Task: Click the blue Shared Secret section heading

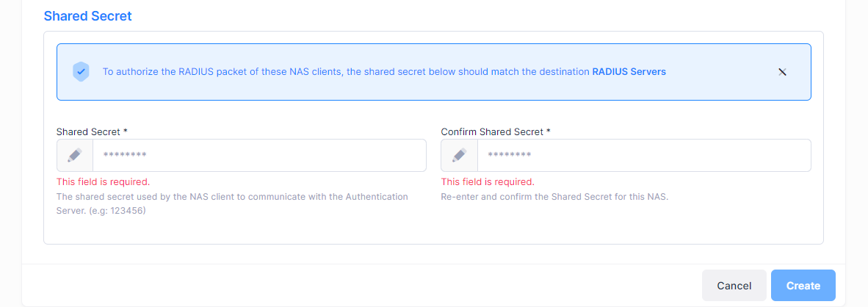Action: pos(87,16)
